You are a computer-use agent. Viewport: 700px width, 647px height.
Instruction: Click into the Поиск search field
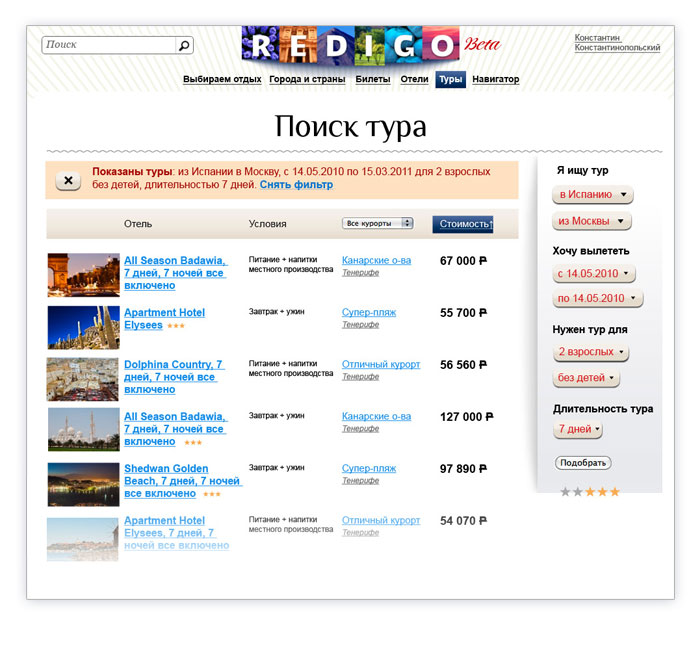click(109, 45)
